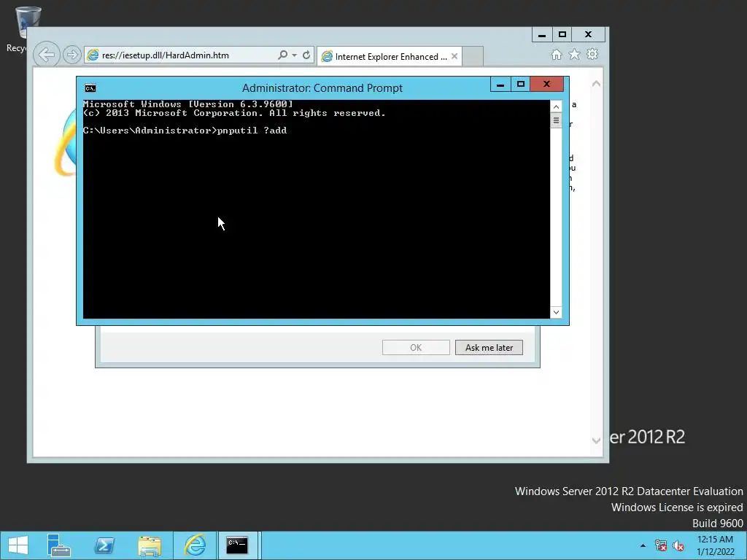
Task: Click the search magnifier in address bar
Action: click(282, 55)
